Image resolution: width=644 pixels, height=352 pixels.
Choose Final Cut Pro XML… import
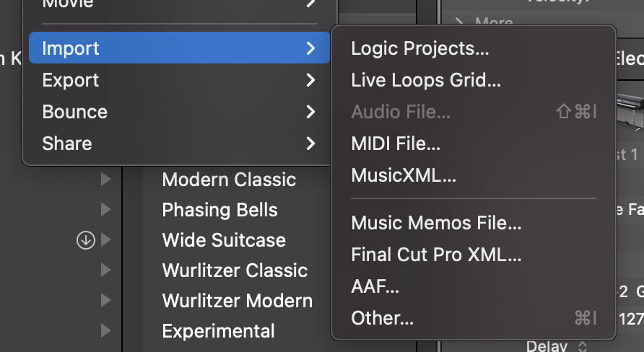[435, 255]
